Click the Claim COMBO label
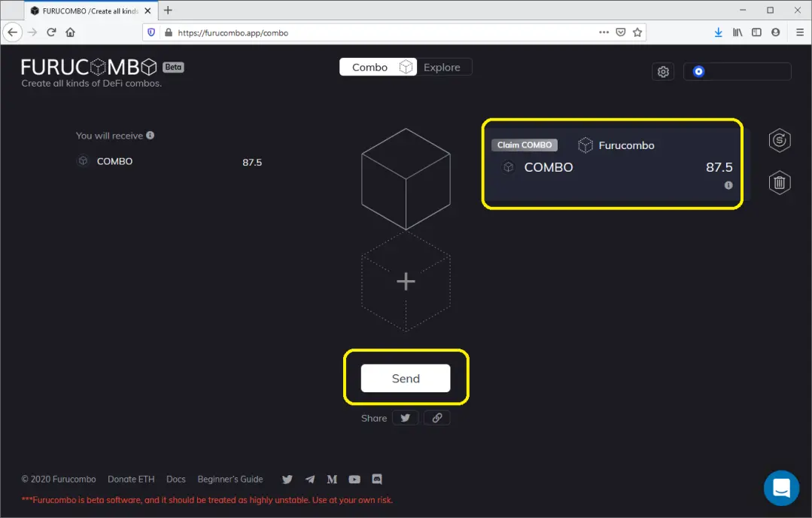Screen dimensions: 812x518 525,145
